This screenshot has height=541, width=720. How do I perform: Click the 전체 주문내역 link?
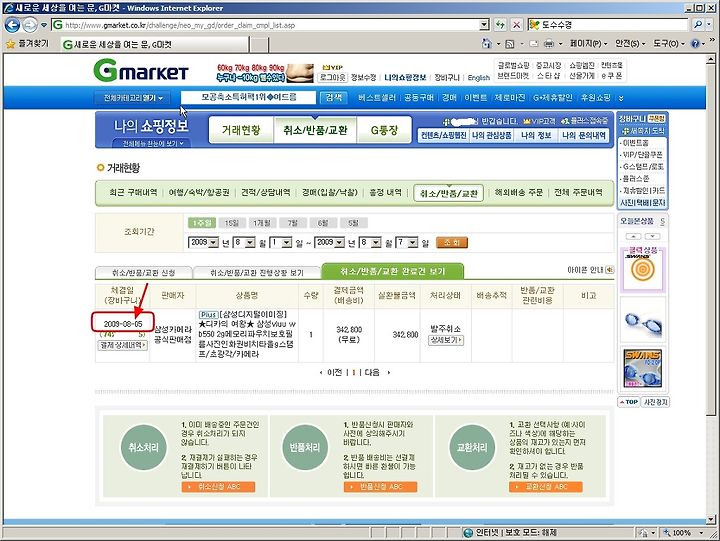coord(578,192)
